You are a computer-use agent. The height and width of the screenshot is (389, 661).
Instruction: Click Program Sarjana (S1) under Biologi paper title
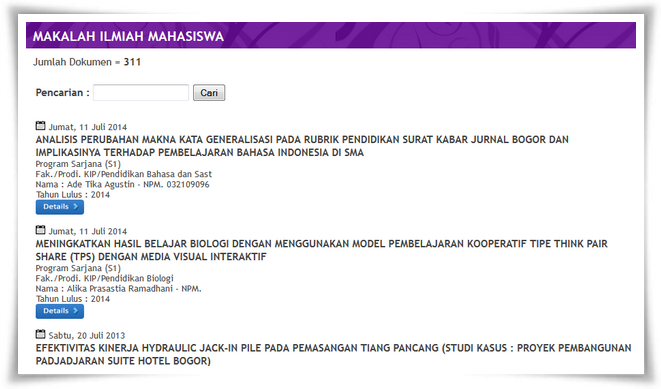click(x=78, y=268)
